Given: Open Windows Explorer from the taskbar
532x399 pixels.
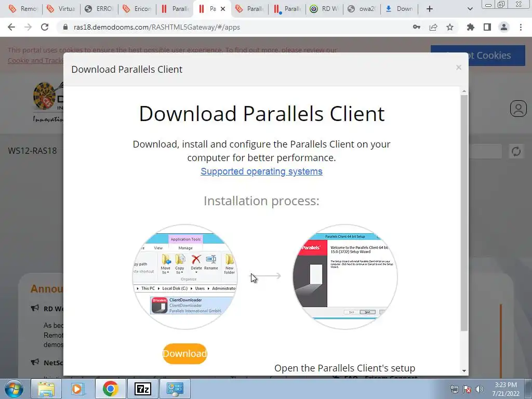Looking at the screenshot, I should tap(46, 389).
